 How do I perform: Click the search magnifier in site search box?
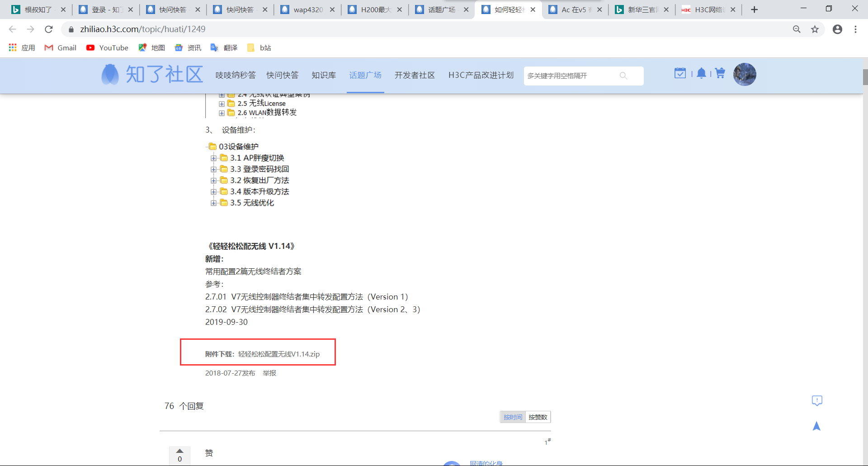click(623, 76)
